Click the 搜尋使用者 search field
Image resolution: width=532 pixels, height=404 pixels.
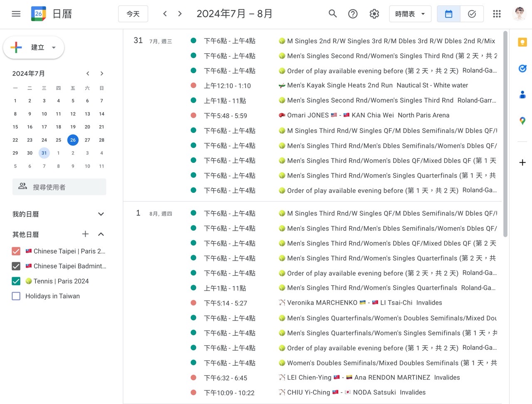[x=59, y=187]
